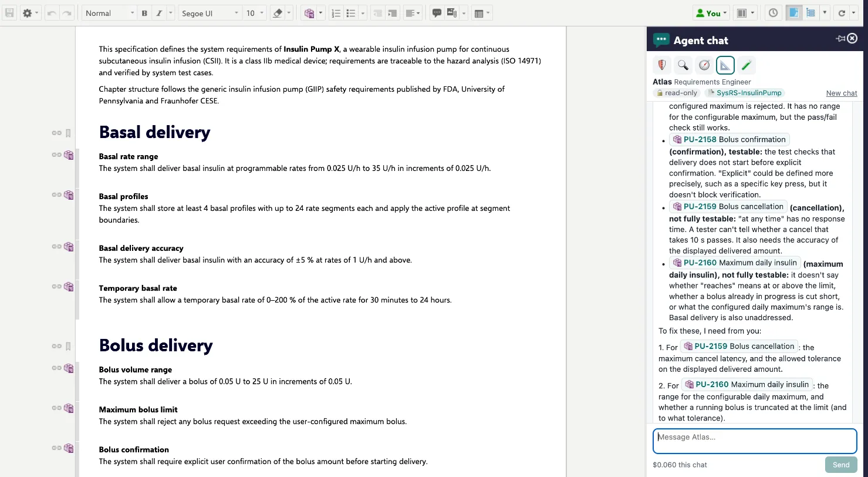Open PU-2159 Bolus cancellation link in numbered item 1
Image resolution: width=868 pixels, height=477 pixels.
coord(739,347)
